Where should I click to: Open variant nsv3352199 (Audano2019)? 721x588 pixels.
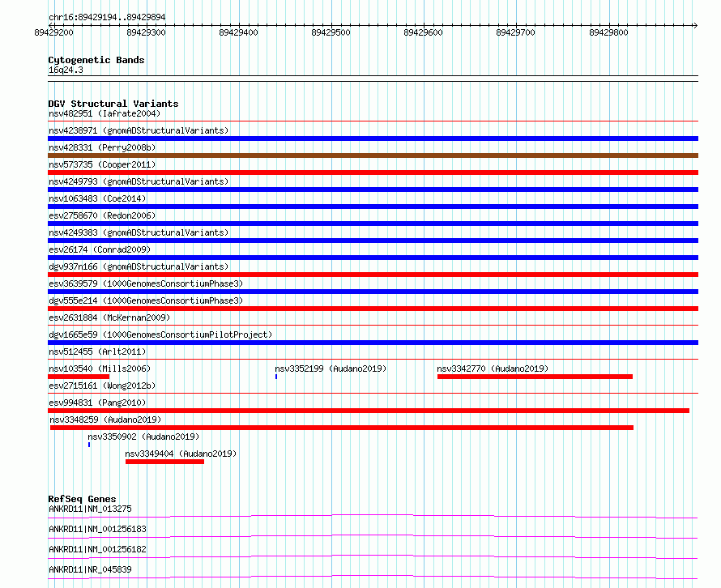click(x=331, y=369)
